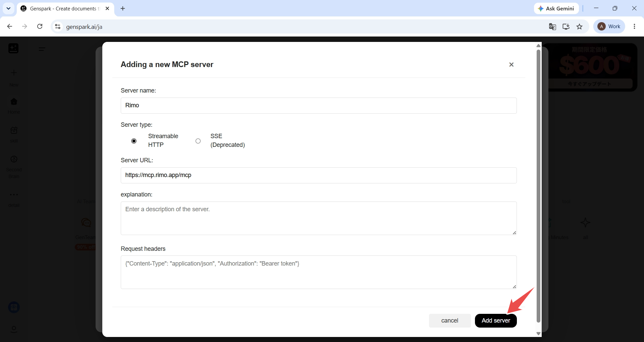Screen dimensions: 644x342
Task: Click the Server URL input field
Action: [319, 175]
